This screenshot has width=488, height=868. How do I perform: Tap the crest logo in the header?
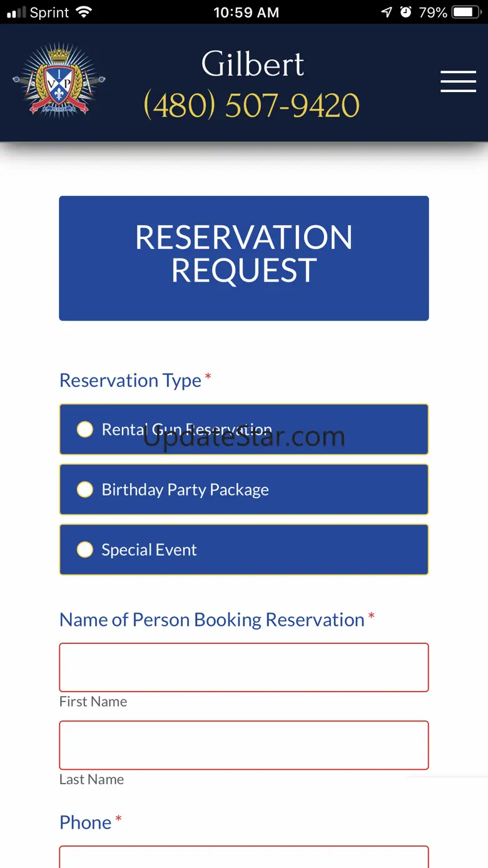coord(59,81)
